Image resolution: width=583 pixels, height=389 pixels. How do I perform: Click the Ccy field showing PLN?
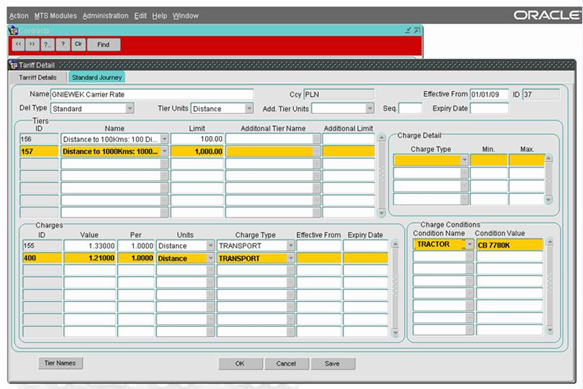pos(339,94)
